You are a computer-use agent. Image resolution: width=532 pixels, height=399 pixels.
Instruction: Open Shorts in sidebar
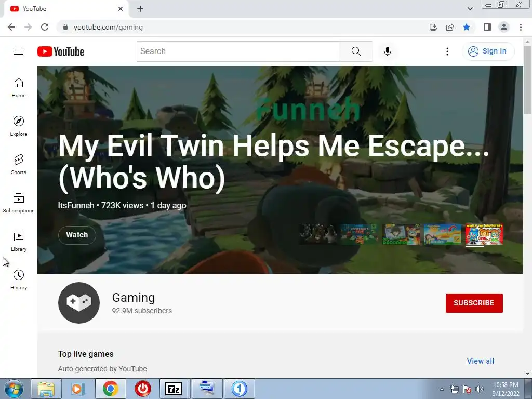(19, 165)
